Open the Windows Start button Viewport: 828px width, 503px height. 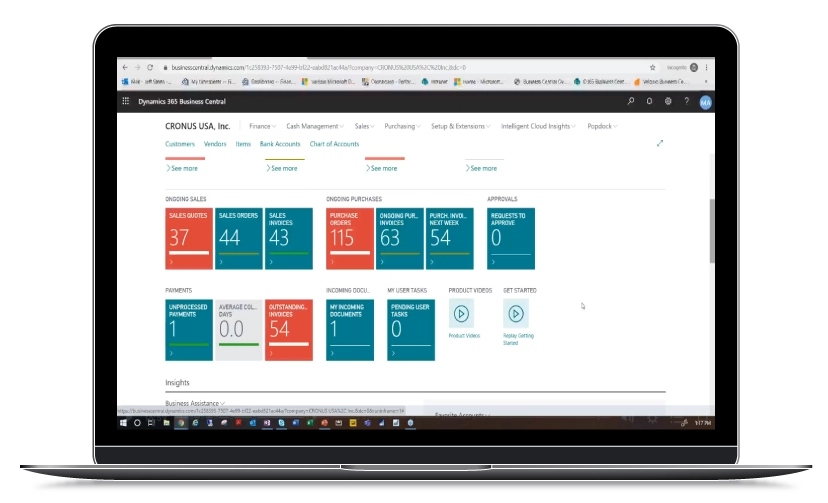[124, 423]
